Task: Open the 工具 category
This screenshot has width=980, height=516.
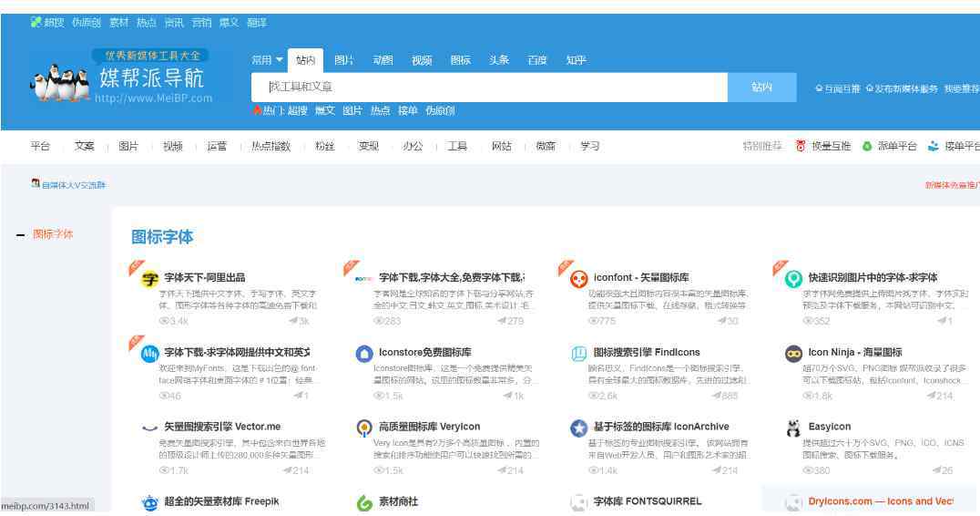Action: (x=457, y=147)
